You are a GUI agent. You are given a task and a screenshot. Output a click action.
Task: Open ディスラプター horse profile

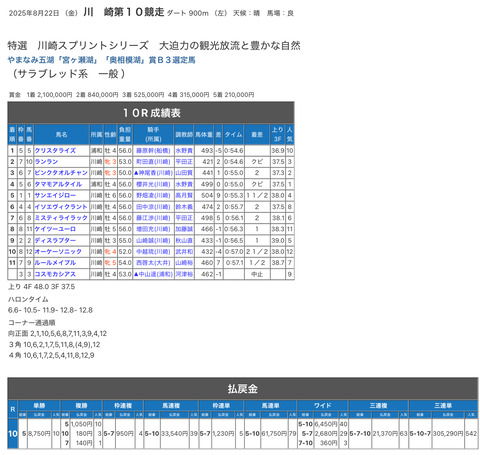[55, 240]
